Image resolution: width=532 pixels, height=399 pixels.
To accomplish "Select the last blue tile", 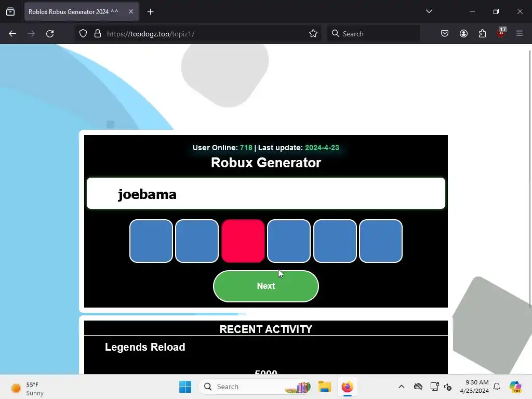I will pos(381,241).
